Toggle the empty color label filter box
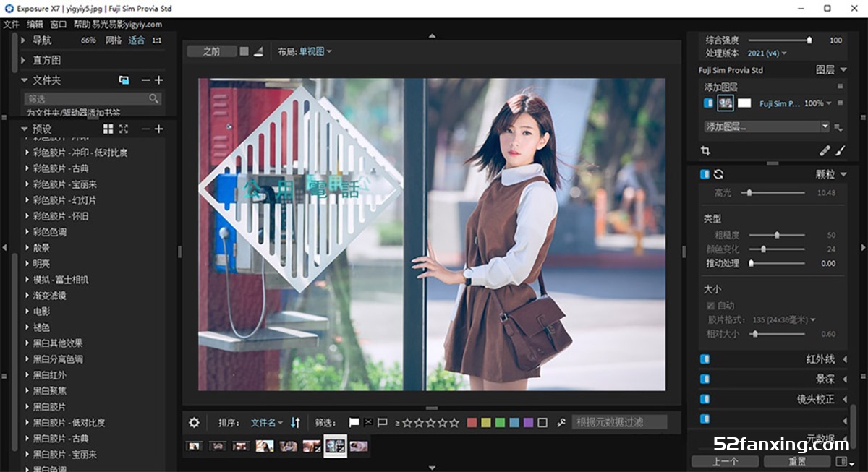This screenshot has width=868, height=472. pos(543,423)
